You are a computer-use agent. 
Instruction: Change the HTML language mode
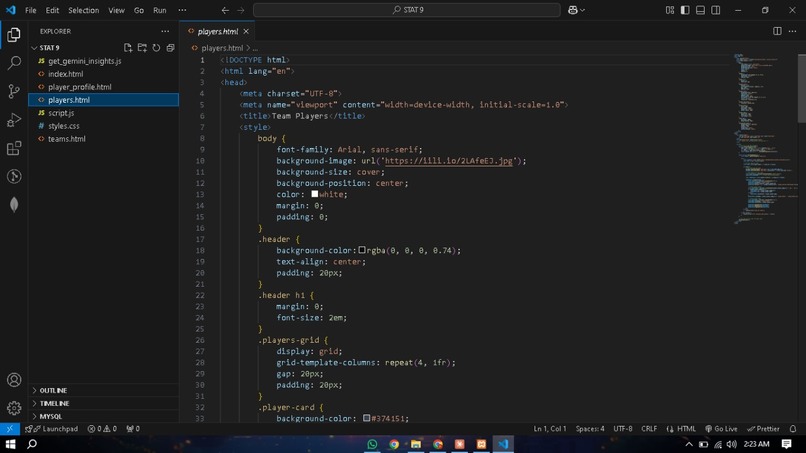pyautogui.click(x=686, y=429)
